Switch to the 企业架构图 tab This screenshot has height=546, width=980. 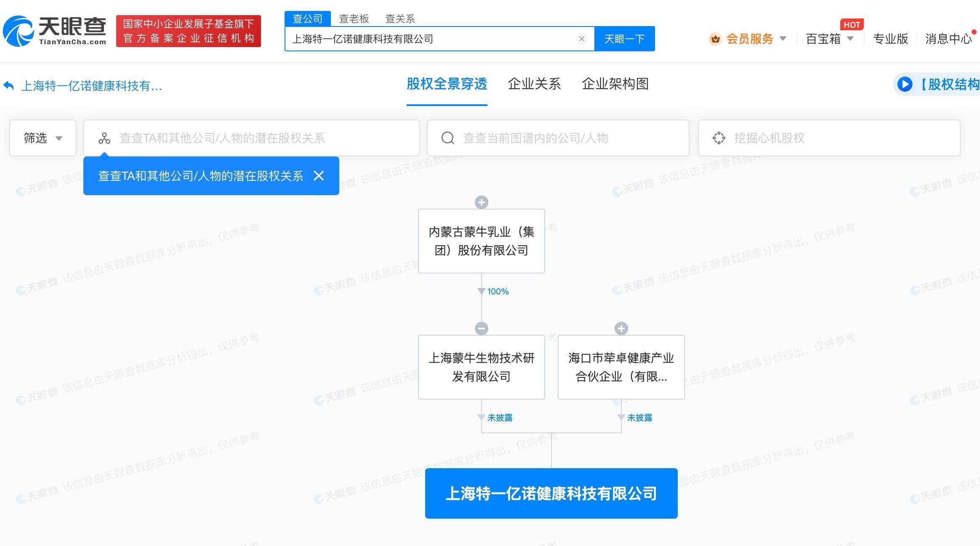point(615,84)
